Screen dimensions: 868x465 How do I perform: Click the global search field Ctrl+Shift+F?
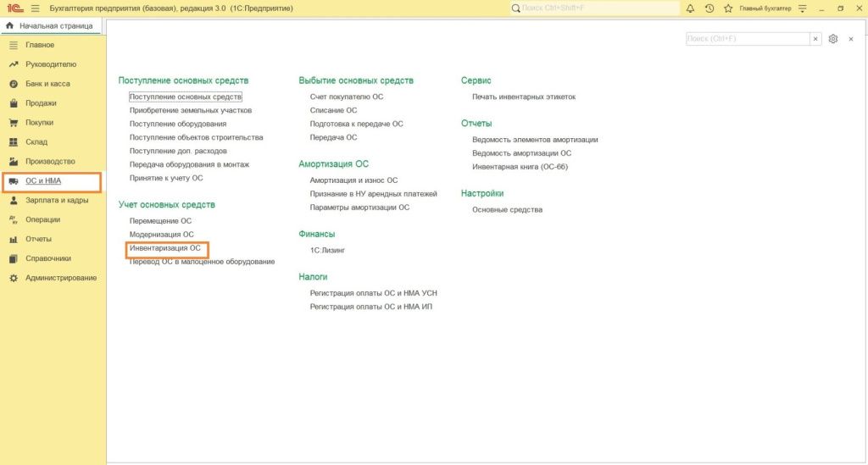[x=595, y=8]
